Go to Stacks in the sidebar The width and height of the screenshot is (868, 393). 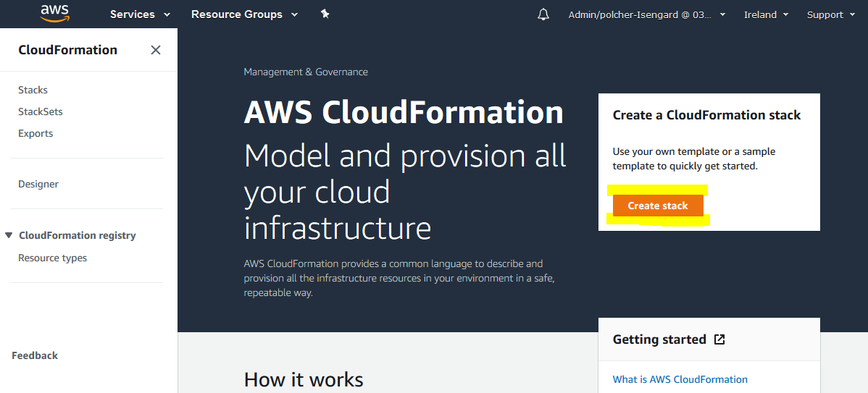click(33, 90)
